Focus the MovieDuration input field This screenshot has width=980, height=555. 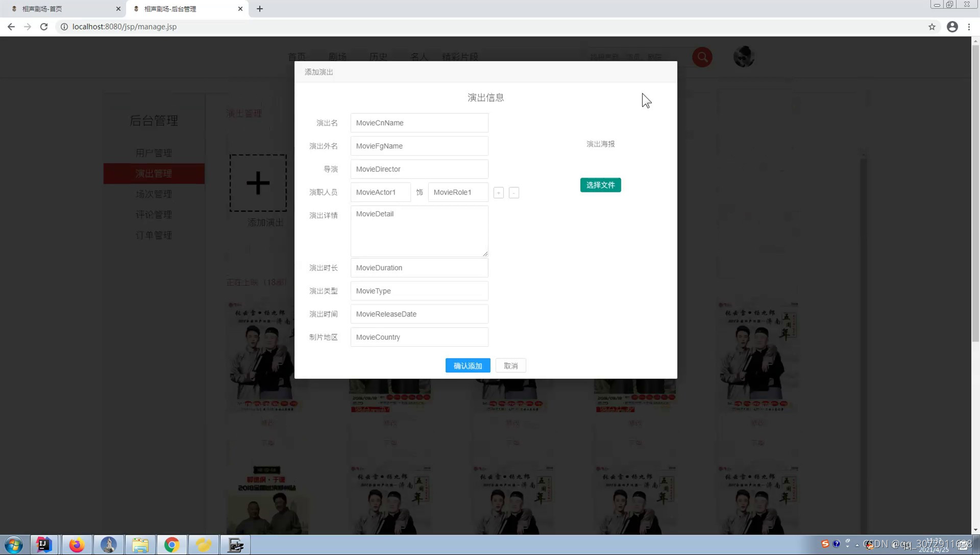(x=419, y=268)
